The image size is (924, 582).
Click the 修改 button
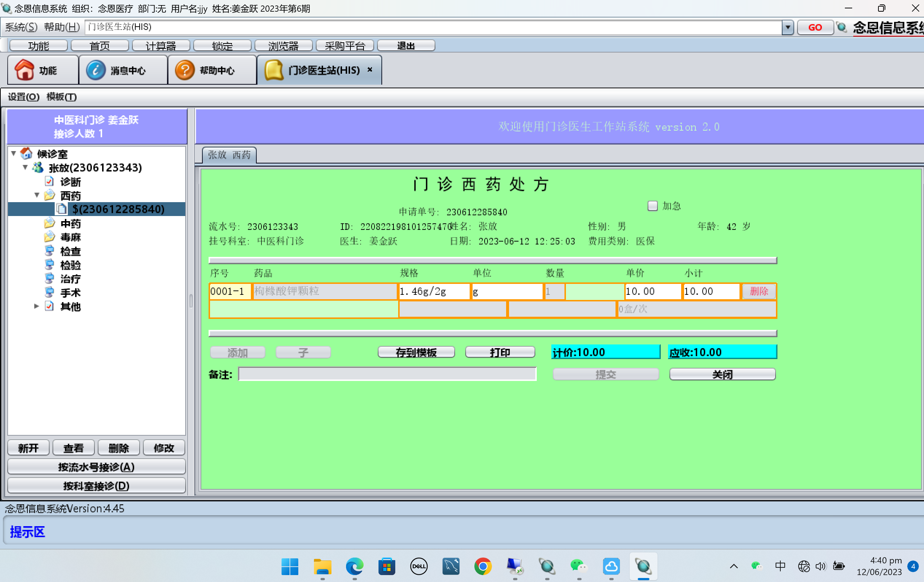[164, 448]
